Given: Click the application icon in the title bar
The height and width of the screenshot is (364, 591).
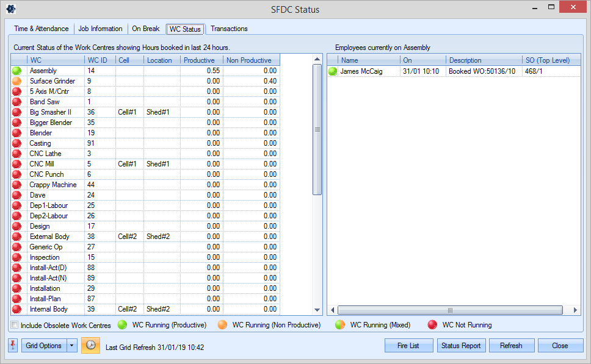Looking at the screenshot, I should [x=11, y=9].
